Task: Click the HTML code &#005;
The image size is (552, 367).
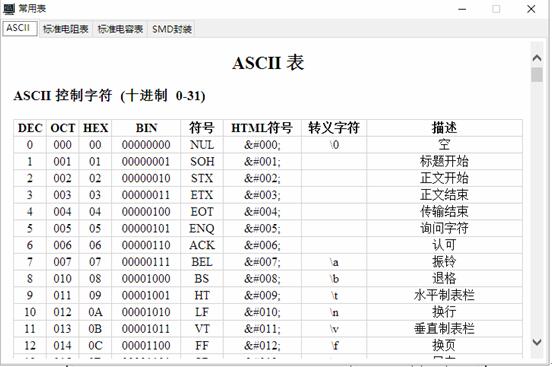Action: pyautogui.click(x=262, y=229)
